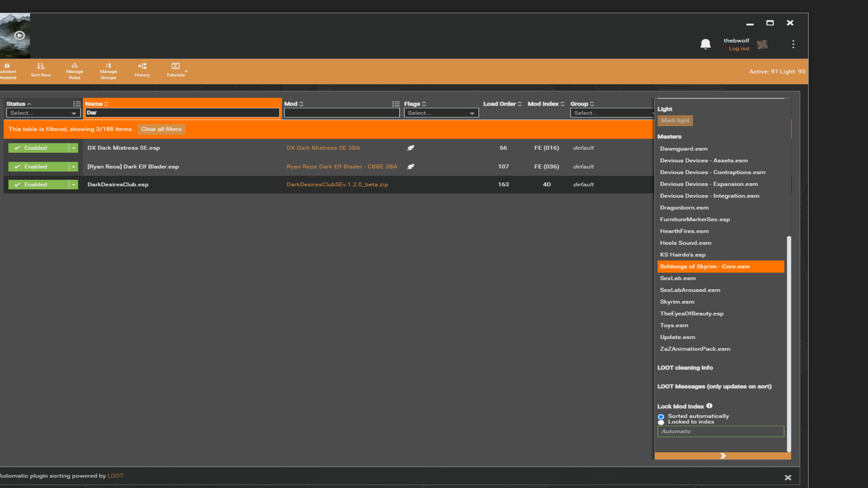
Task: Open the Status column filter list icon
Action: pos(76,104)
